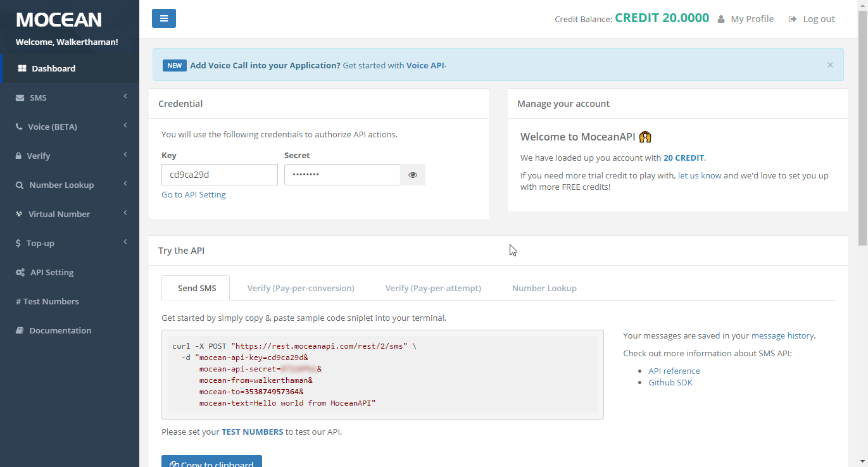The height and width of the screenshot is (467, 868).
Task: Switch to the Verify (Pay-per-attempt) tab
Action: coord(433,288)
